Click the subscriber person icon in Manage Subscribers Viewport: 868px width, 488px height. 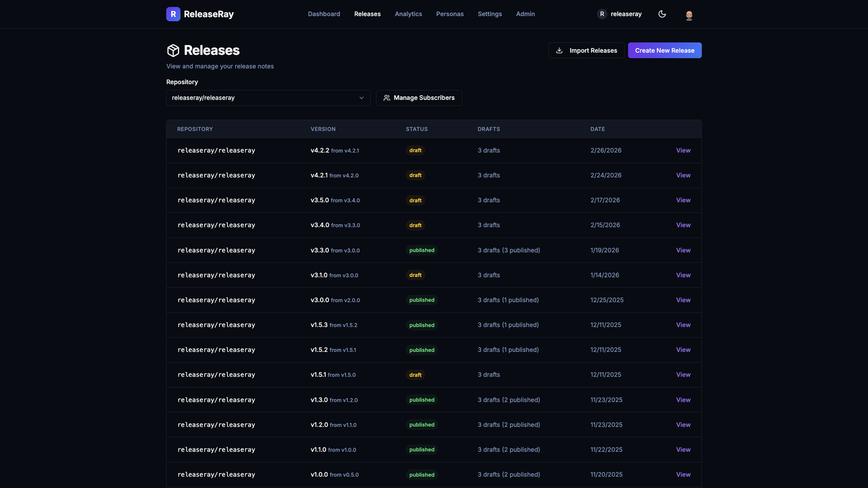point(387,98)
